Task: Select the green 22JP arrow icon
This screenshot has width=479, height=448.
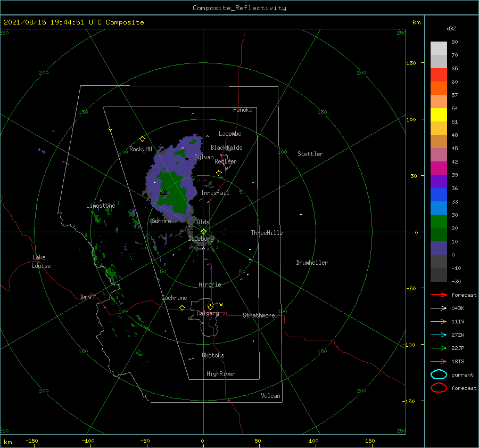Action: [439, 348]
